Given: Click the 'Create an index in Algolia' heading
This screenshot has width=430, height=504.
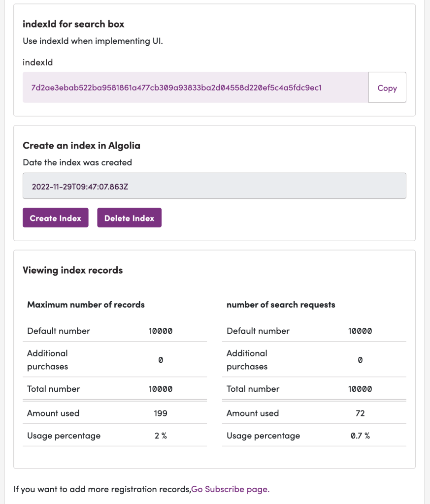Looking at the screenshot, I should (x=81, y=146).
